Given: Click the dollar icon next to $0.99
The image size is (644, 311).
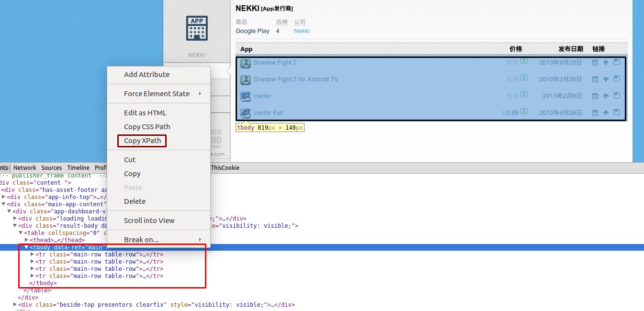Looking at the screenshot, I should point(524,112).
